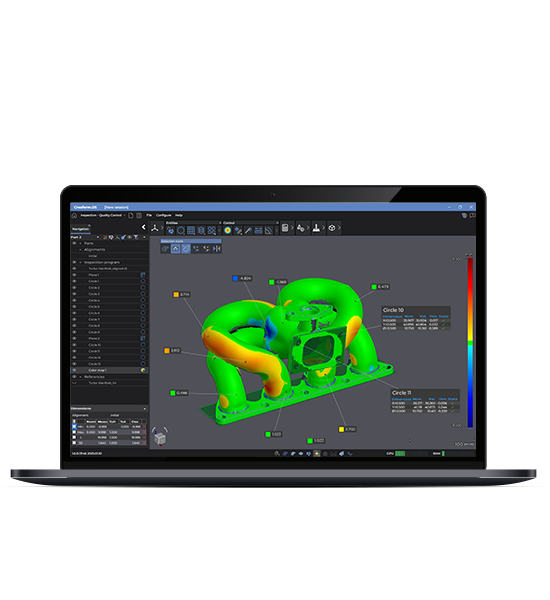Select the grid plane entity tool
The width and height of the screenshot is (550, 600).
(191, 230)
